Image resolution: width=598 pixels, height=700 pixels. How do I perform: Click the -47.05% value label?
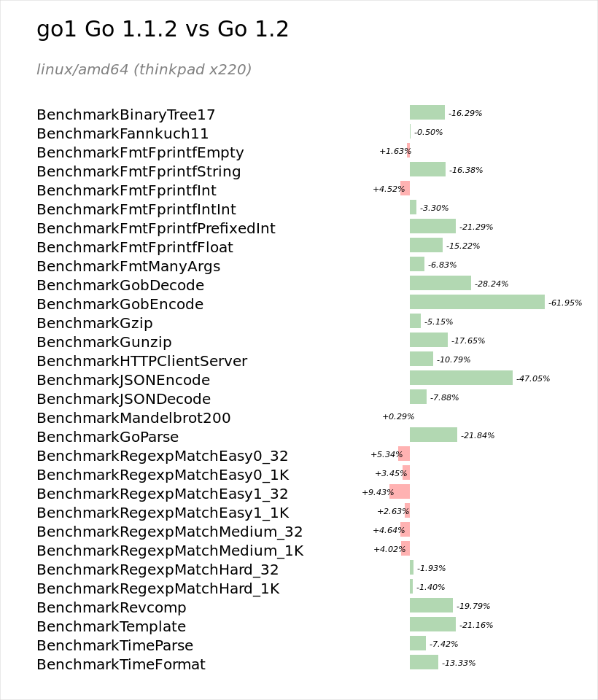pyautogui.click(x=533, y=378)
